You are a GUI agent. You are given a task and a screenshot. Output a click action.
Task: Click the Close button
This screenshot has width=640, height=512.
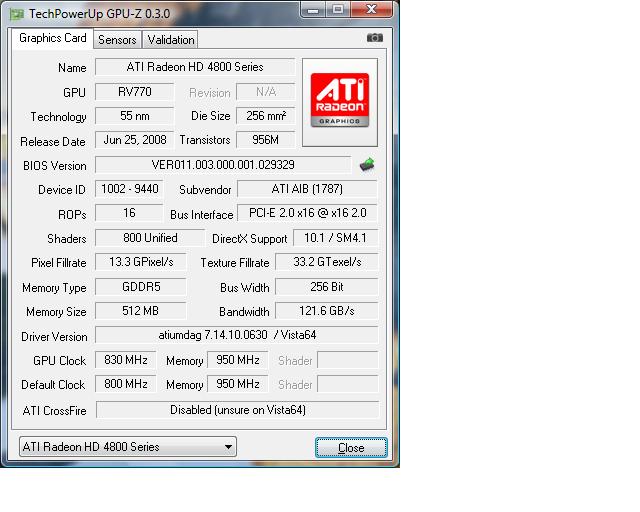[x=351, y=448]
